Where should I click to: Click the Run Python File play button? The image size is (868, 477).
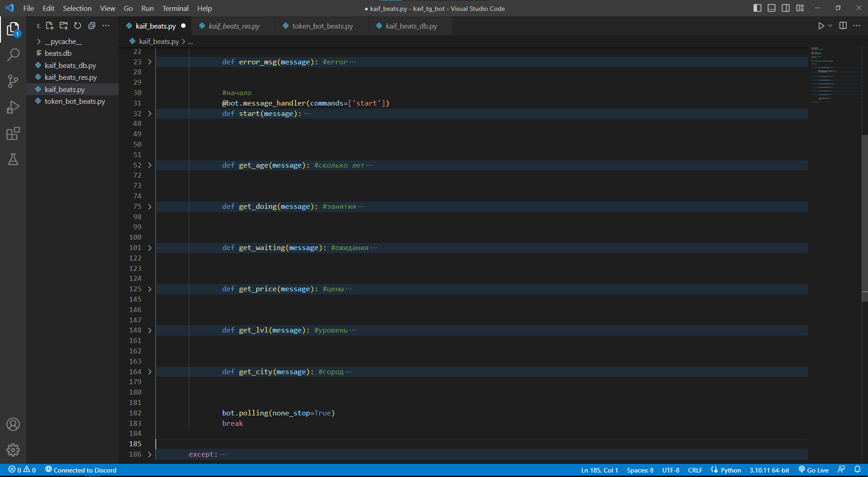pyautogui.click(x=820, y=26)
